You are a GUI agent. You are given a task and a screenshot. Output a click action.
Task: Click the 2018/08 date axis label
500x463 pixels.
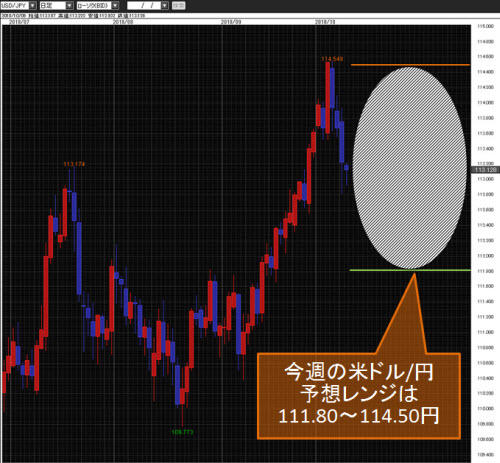click(x=123, y=22)
